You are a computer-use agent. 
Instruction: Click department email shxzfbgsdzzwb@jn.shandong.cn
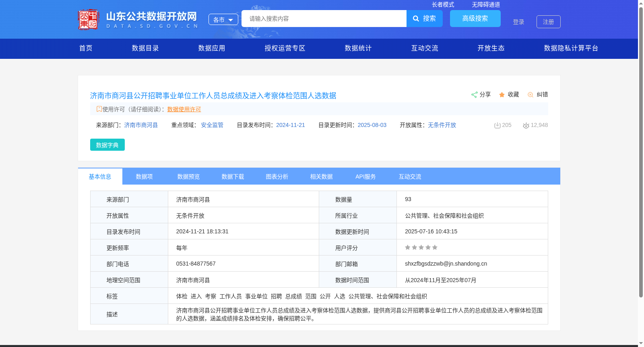click(446, 264)
